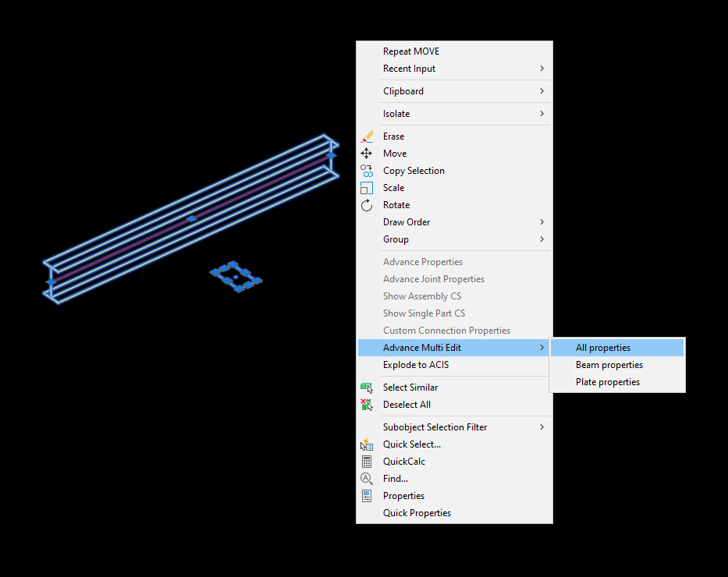Click the Erase pencil icon
Screen dimensions: 728x577
[x=367, y=136]
